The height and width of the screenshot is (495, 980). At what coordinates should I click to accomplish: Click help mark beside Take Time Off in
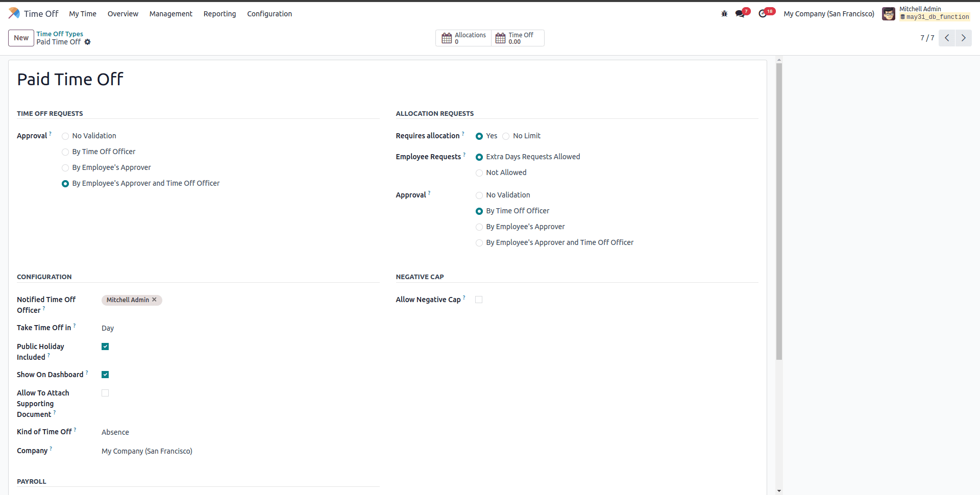pos(75,326)
